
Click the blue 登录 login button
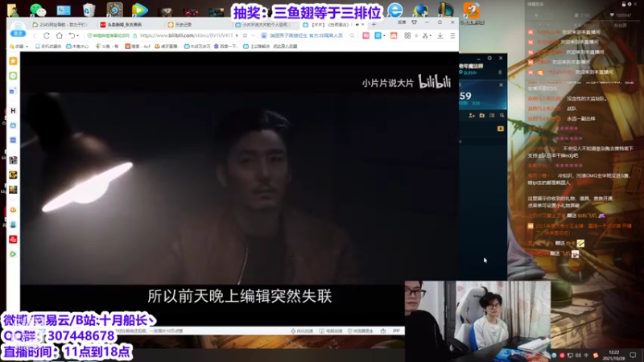(18, 33)
